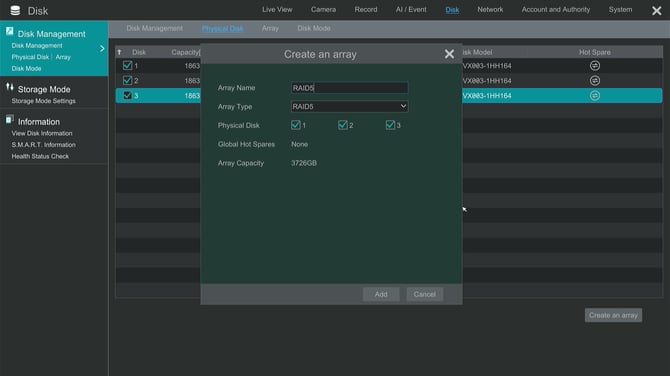Click the Cancel button in dialog
This screenshot has width=670, height=376.
pyautogui.click(x=425, y=294)
